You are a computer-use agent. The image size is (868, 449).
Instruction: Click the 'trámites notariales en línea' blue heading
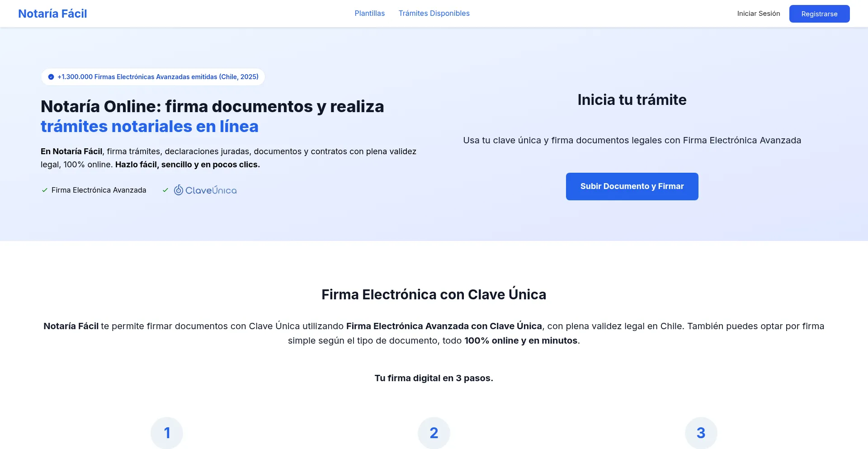(150, 126)
